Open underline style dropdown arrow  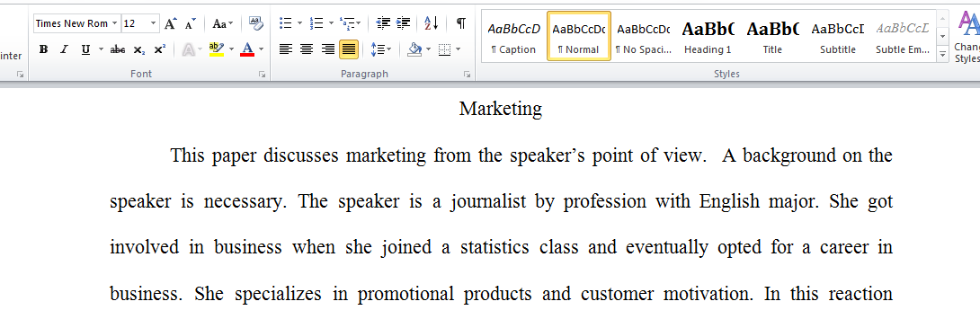click(101, 49)
